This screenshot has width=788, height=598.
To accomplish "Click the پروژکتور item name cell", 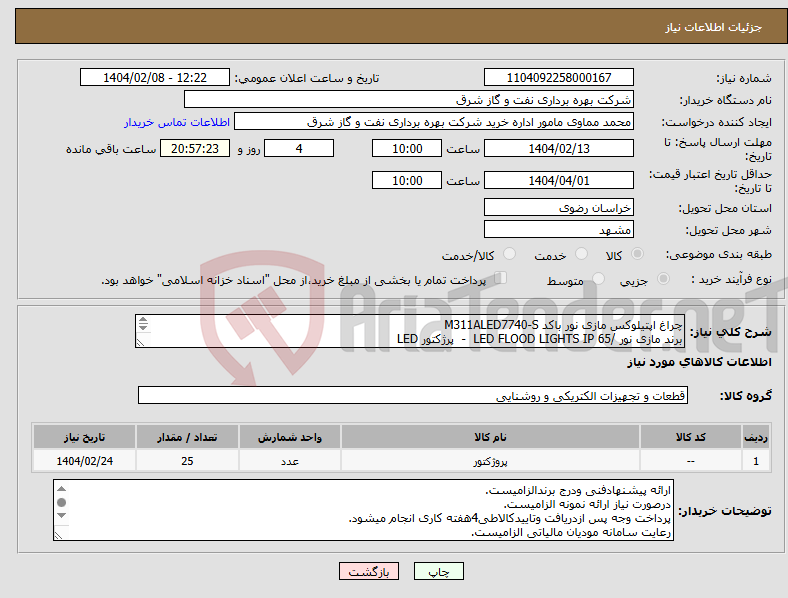I will (490, 461).
